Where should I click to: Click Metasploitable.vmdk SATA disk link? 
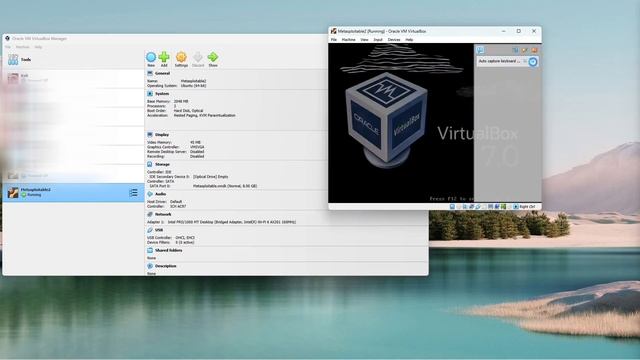[x=225, y=186]
